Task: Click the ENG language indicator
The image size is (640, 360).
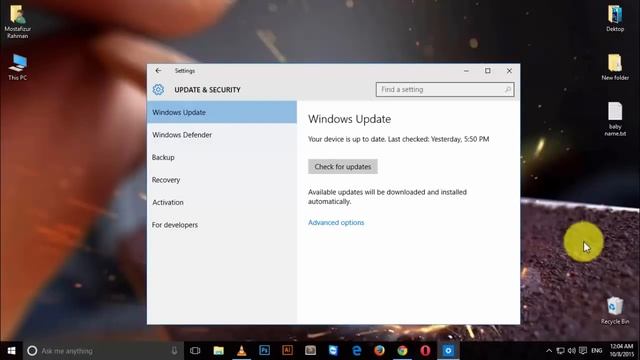Action: pos(597,351)
